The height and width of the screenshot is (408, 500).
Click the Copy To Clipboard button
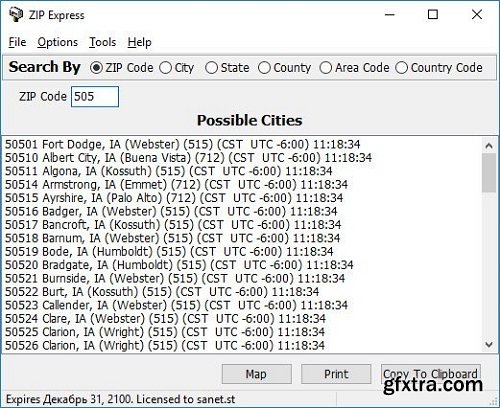click(431, 374)
